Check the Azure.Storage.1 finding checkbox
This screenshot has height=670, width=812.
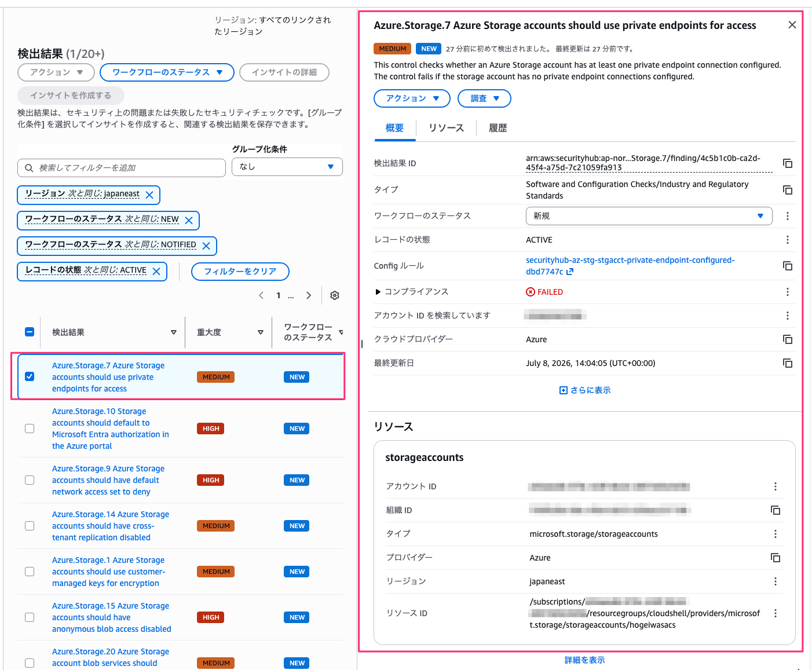pos(30,572)
